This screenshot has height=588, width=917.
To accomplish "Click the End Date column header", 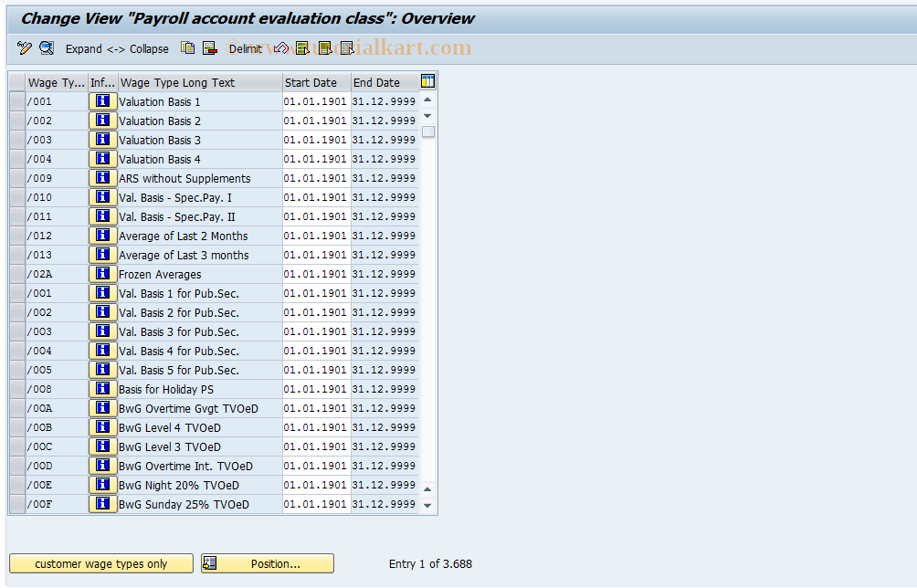I will pyautogui.click(x=385, y=82).
